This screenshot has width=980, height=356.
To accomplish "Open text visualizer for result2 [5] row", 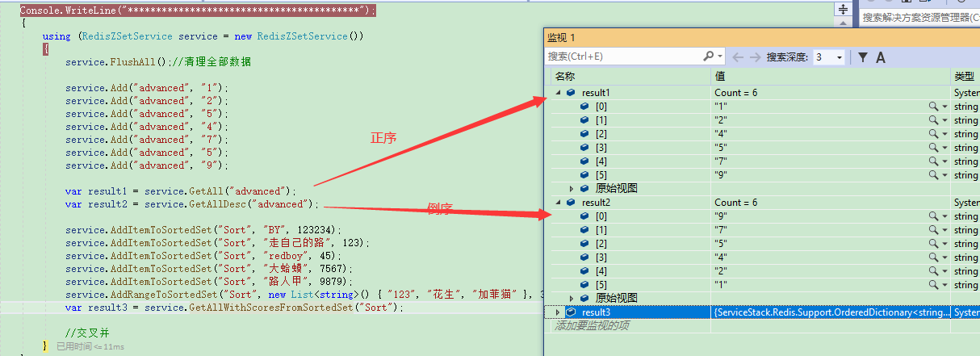I will point(932,285).
